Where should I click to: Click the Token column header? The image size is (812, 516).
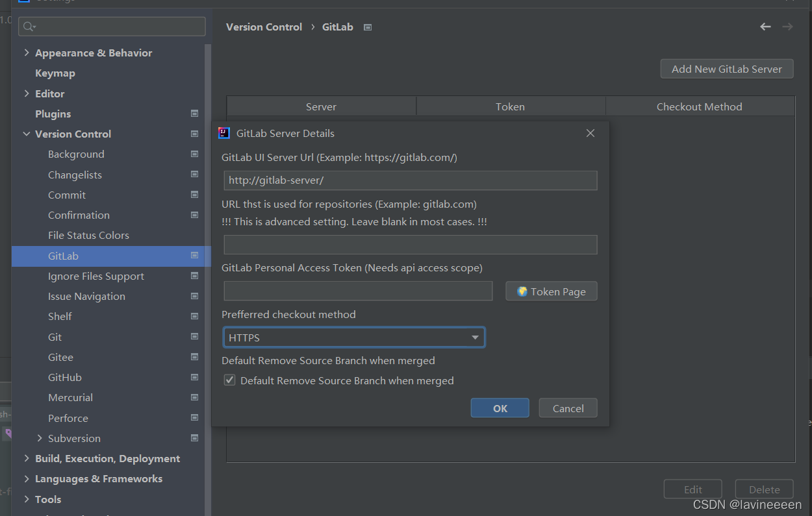pyautogui.click(x=511, y=106)
